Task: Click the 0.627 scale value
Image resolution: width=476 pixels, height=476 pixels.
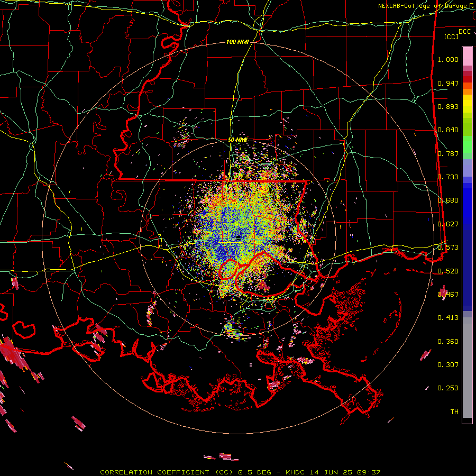Action: click(x=448, y=224)
